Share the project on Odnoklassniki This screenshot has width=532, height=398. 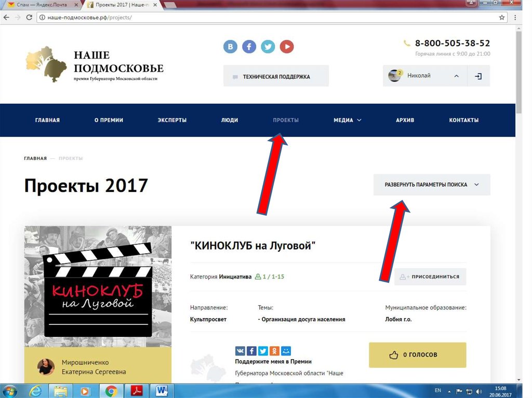point(274,351)
